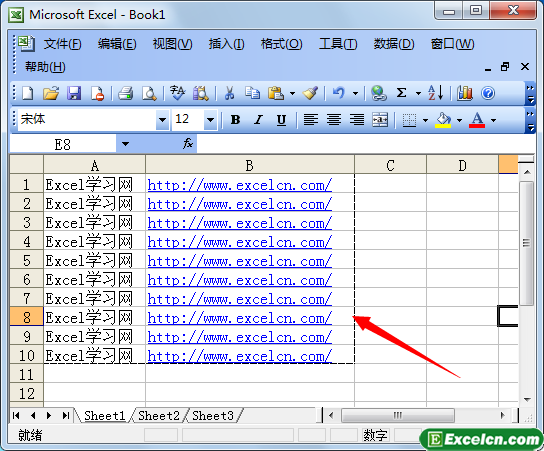Expand the font color palette arrow
Image resolution: width=544 pixels, height=451 pixels.
[x=493, y=120]
